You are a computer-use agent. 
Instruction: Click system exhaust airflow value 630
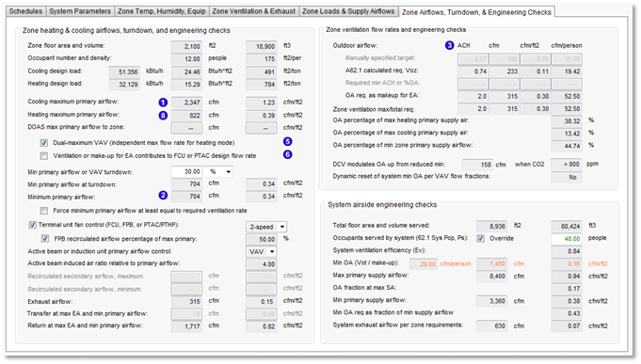(491, 326)
